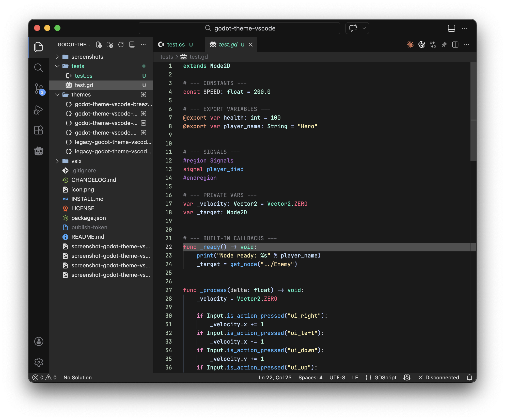
Task: Click 'No Solution' in the status bar
Action: [77, 378]
